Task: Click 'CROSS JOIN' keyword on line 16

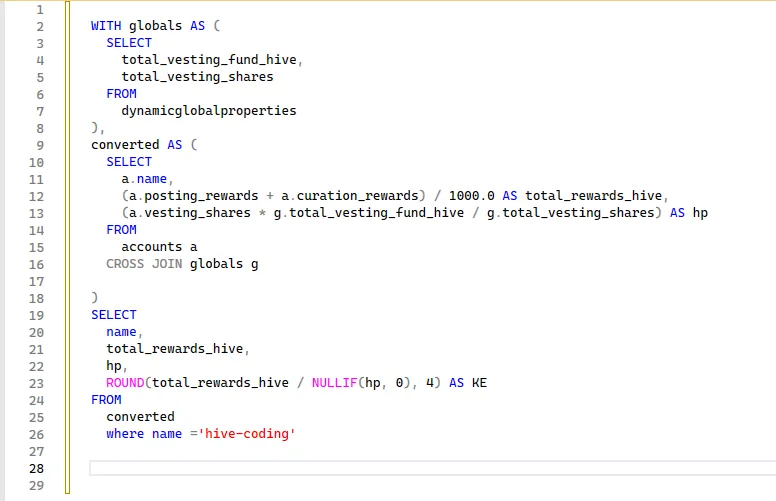Action: 144,264
